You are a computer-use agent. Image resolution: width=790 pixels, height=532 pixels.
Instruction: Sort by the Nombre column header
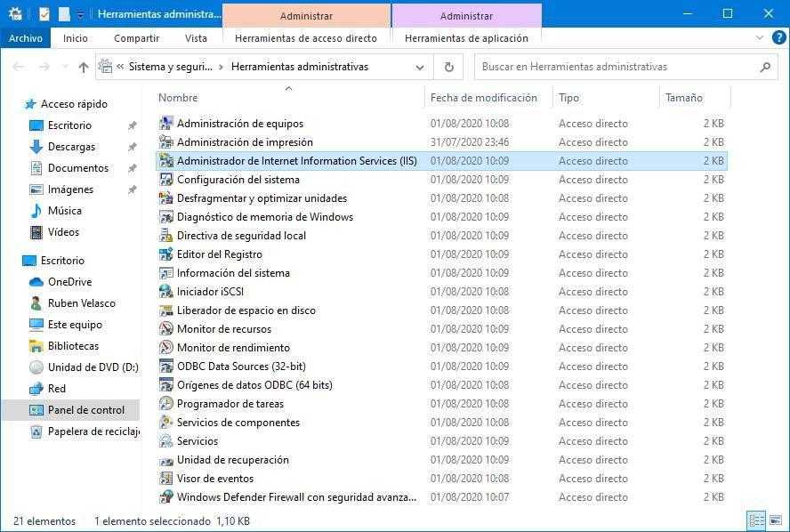coord(179,98)
